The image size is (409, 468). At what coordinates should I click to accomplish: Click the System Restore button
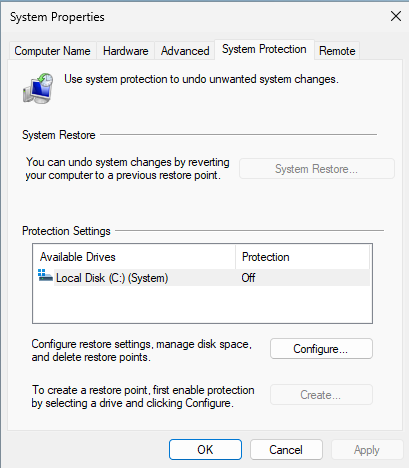pyautogui.click(x=317, y=169)
